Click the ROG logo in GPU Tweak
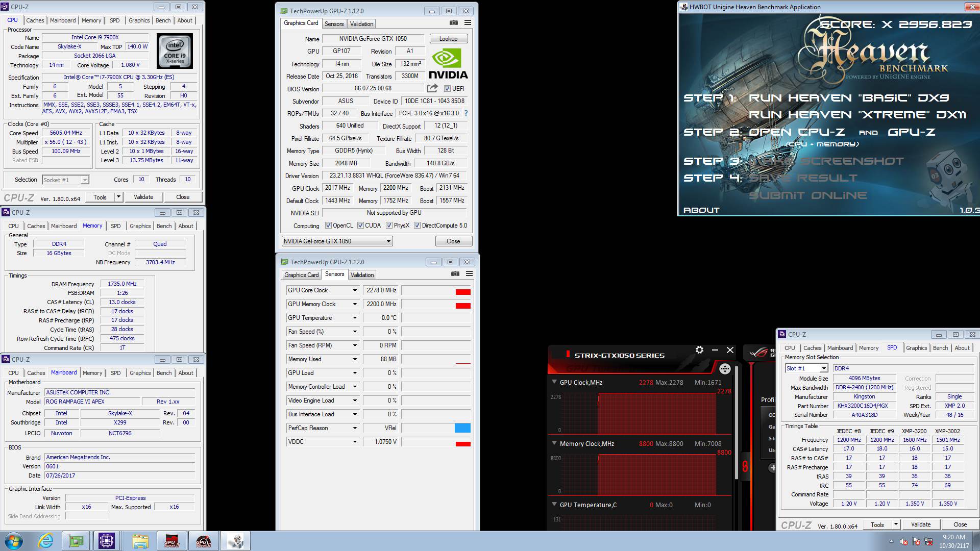 point(758,353)
